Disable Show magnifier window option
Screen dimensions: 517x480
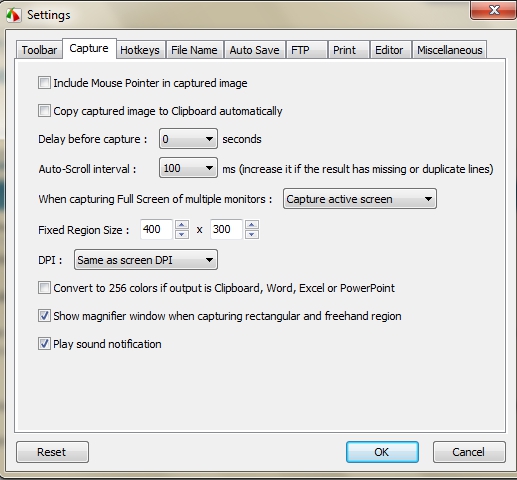(44, 316)
